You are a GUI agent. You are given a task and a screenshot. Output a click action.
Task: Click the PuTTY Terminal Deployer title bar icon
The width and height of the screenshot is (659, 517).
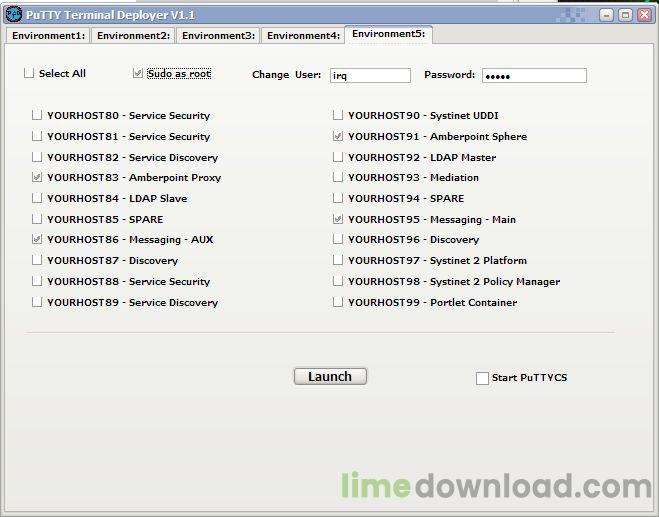[x=14, y=15]
